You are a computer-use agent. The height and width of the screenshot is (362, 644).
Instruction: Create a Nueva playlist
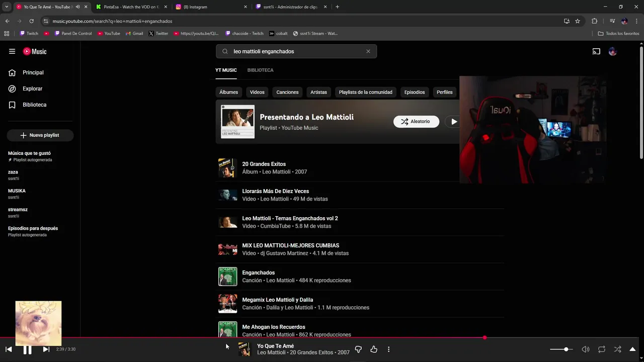40,135
